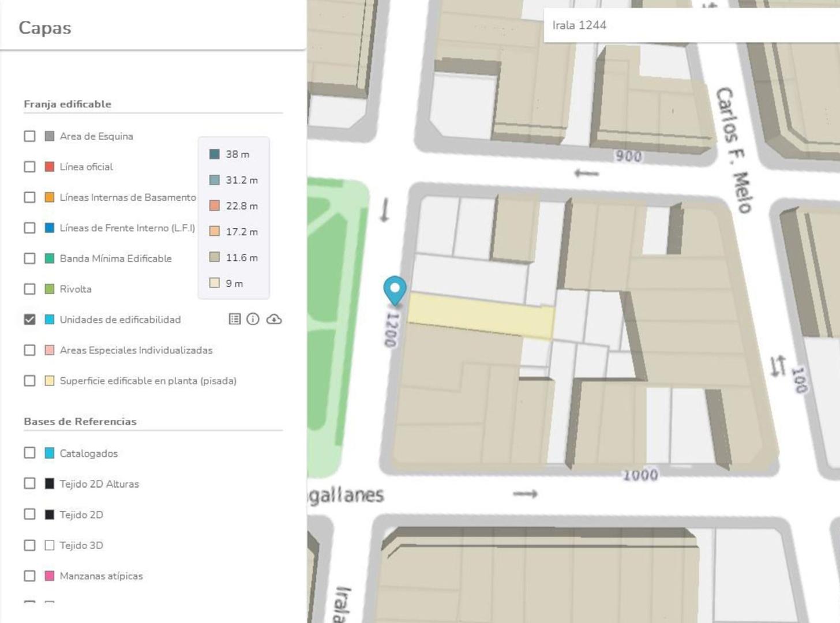Show info for Unidades de edificabilidad
The height and width of the screenshot is (623, 840).
tap(253, 319)
